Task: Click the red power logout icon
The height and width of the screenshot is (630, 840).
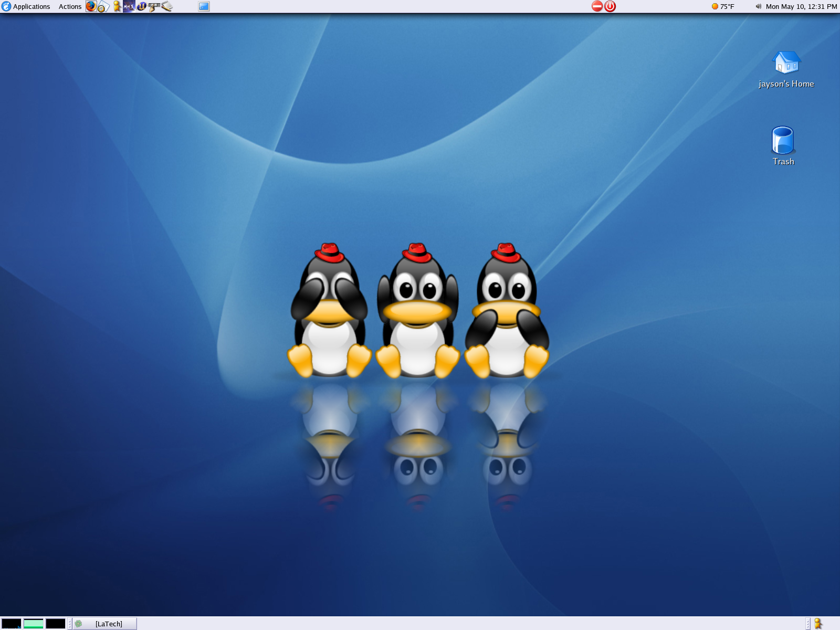Action: tap(610, 6)
